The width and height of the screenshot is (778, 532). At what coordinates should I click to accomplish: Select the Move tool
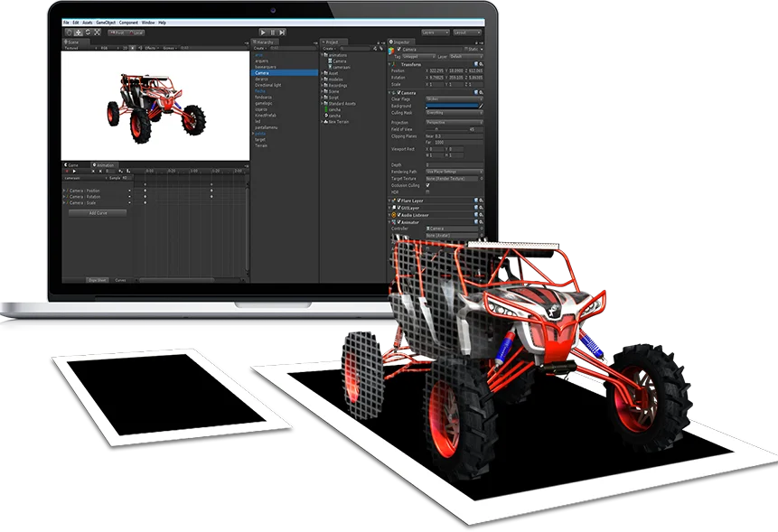78,33
